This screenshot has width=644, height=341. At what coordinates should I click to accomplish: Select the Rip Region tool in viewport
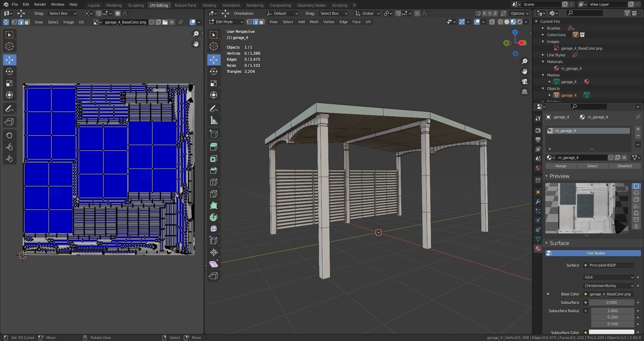tap(214, 276)
